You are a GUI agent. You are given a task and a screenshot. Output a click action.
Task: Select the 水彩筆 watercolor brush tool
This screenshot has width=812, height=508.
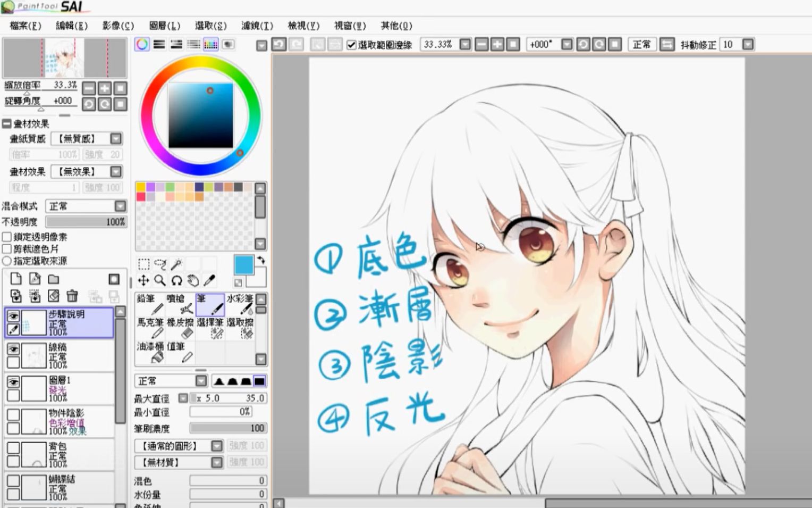(x=240, y=304)
